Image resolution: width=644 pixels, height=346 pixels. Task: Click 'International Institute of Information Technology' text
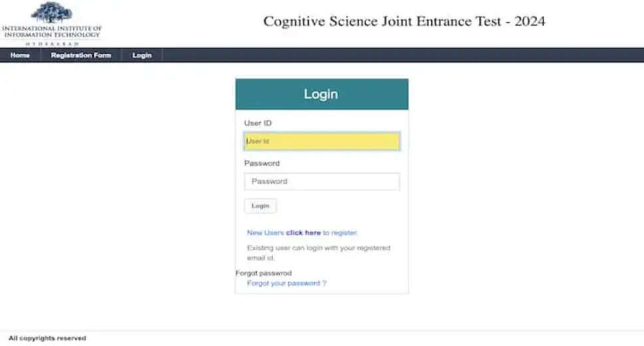(52, 32)
